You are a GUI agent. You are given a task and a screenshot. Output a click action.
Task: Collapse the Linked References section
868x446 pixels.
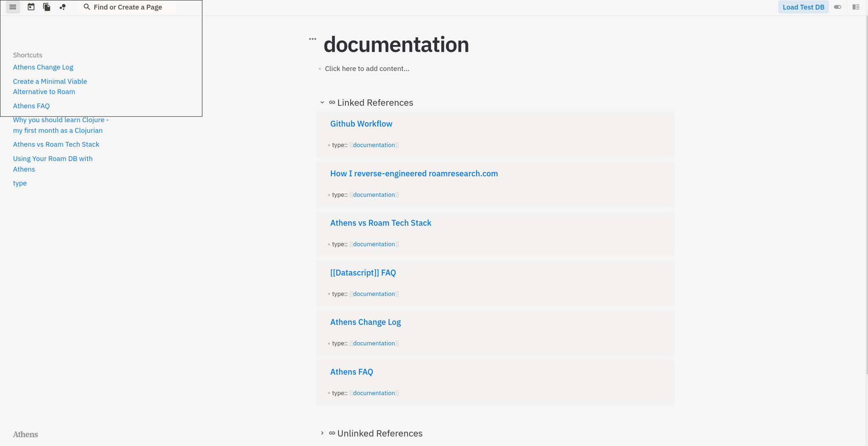click(322, 103)
